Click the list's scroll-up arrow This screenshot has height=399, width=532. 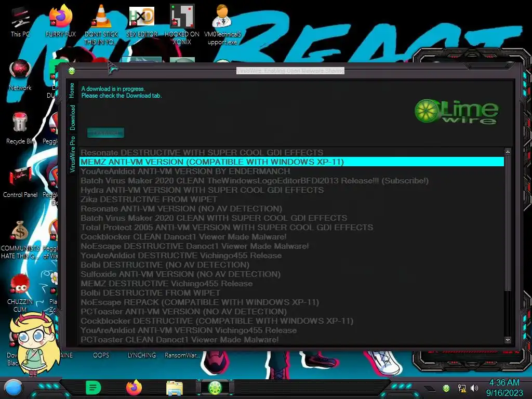pyautogui.click(x=508, y=152)
